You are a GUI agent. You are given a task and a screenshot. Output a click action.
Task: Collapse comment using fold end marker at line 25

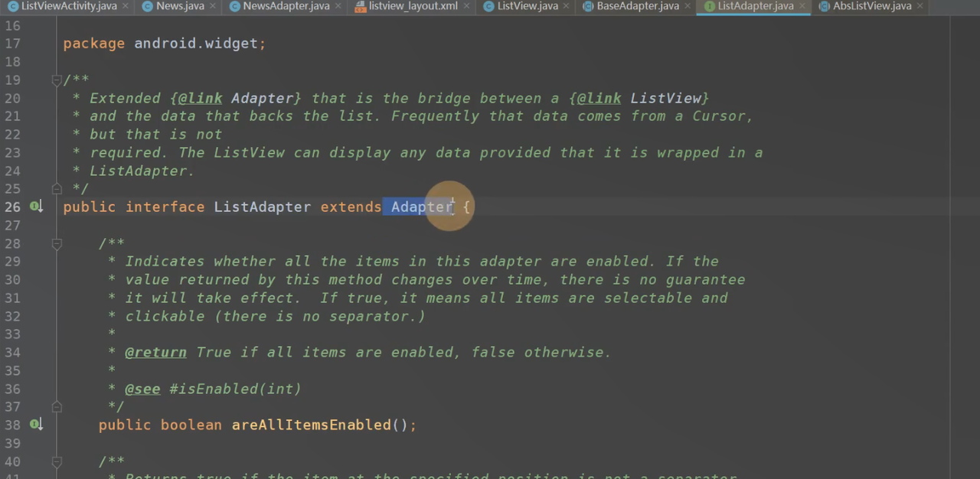click(56, 188)
